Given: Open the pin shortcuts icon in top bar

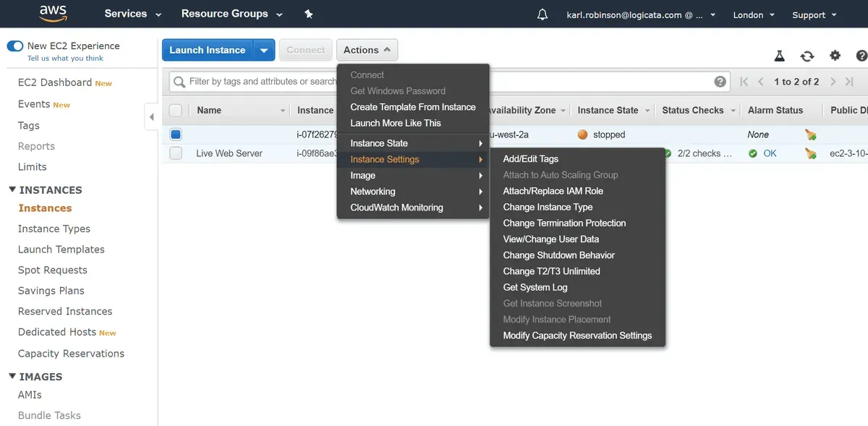Looking at the screenshot, I should (x=309, y=14).
